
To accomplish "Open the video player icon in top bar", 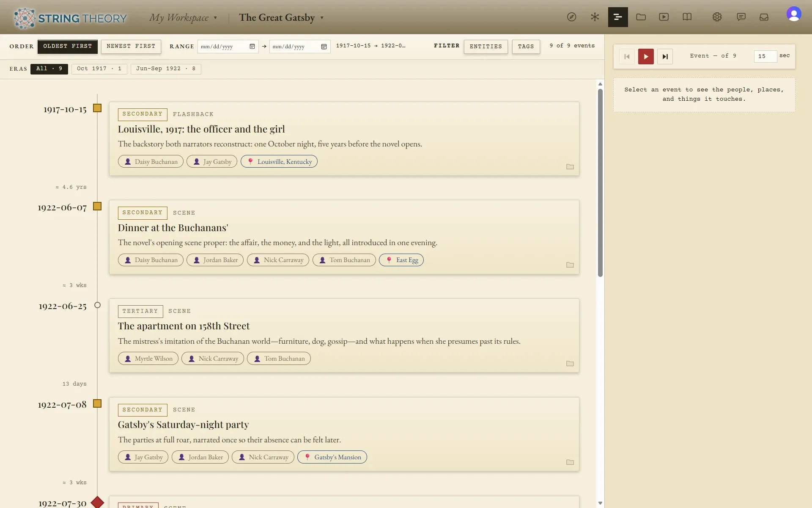I will [x=664, y=17].
